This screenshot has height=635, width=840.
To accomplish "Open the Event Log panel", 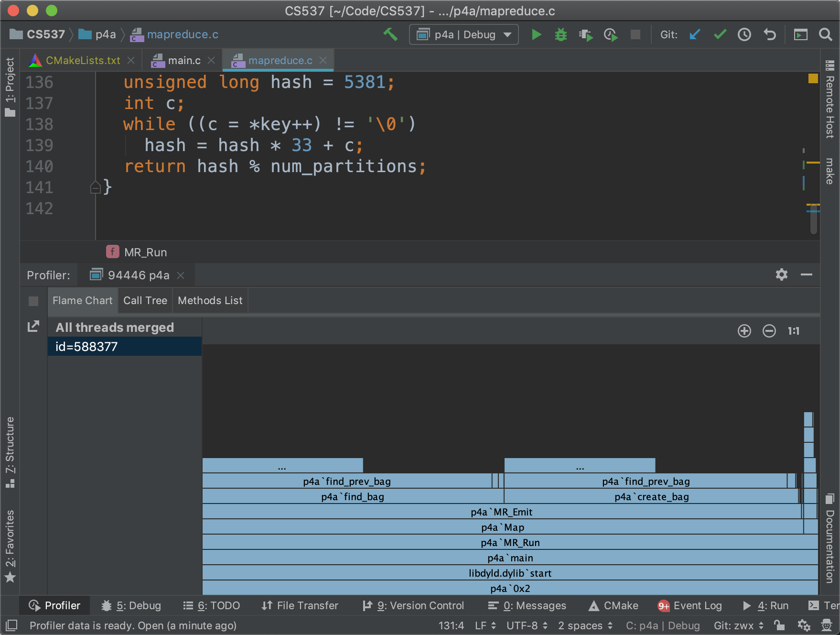I will tap(689, 605).
